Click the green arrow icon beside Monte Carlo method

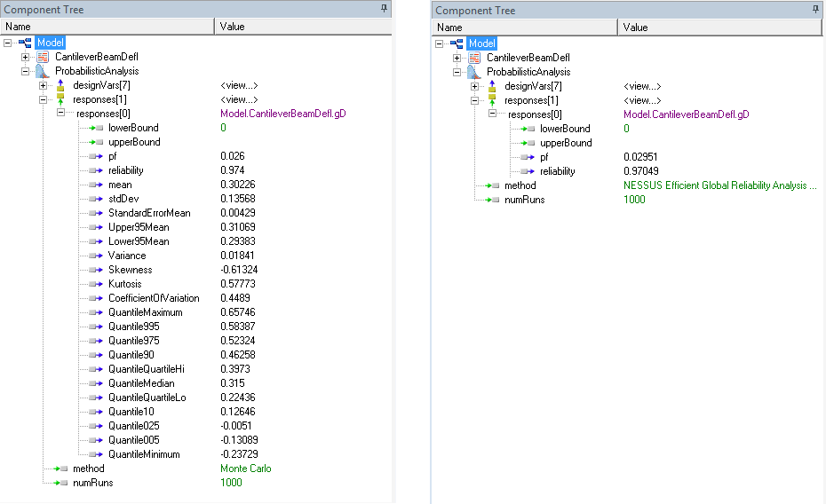tap(60, 469)
